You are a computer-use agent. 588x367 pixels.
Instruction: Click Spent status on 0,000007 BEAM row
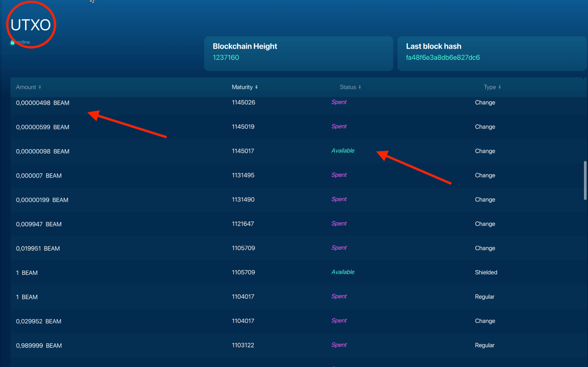(339, 175)
